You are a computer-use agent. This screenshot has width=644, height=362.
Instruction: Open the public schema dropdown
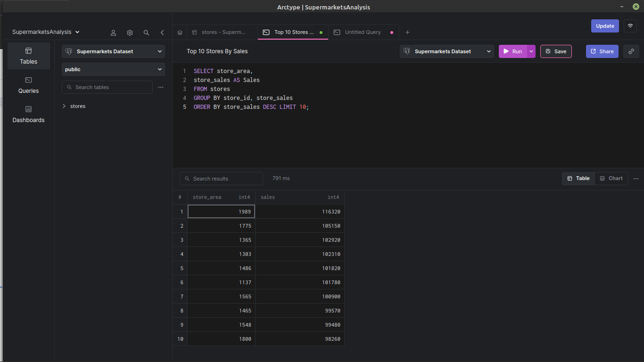113,69
